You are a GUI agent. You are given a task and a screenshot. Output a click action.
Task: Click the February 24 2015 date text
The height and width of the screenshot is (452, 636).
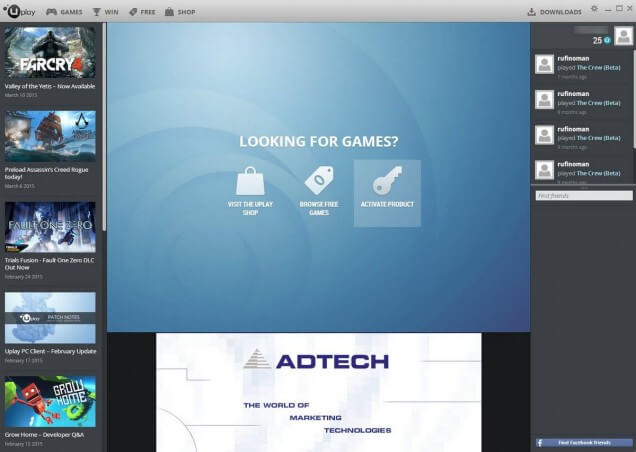click(24, 277)
